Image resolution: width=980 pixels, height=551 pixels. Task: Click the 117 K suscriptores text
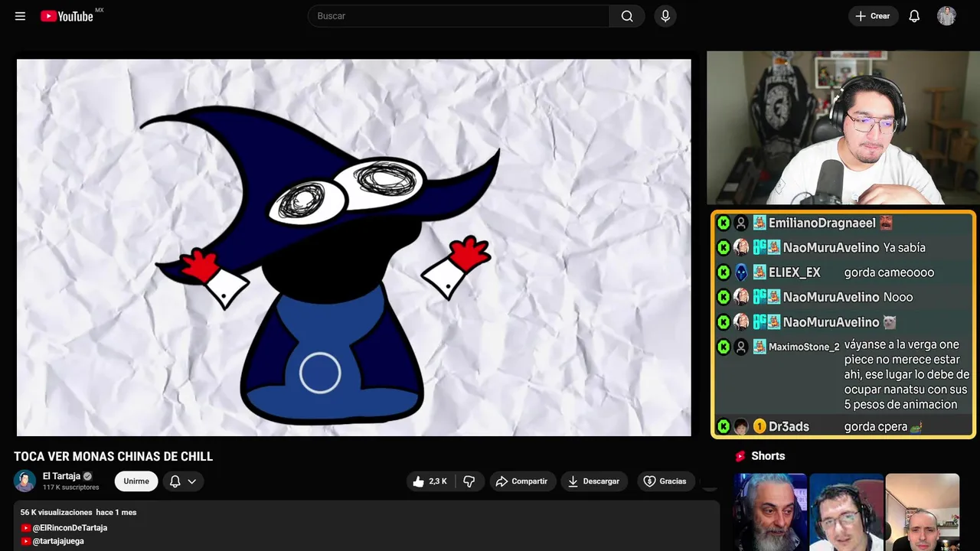point(71,487)
